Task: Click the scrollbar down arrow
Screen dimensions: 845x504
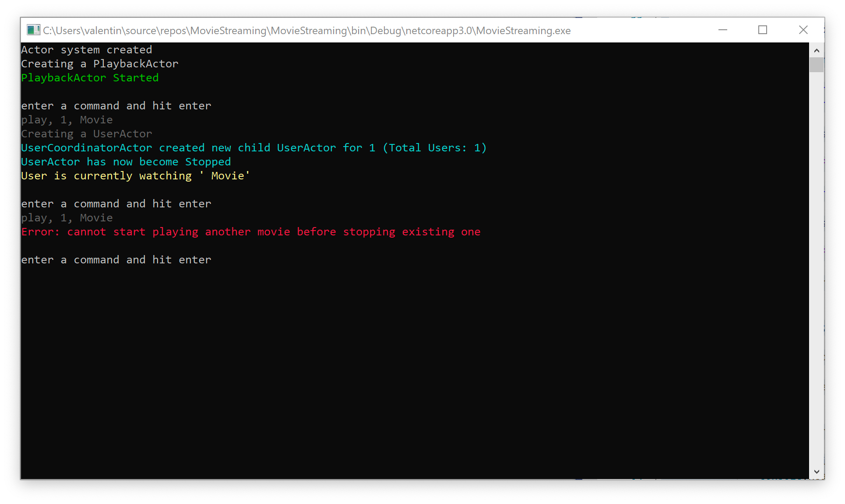Action: (817, 472)
